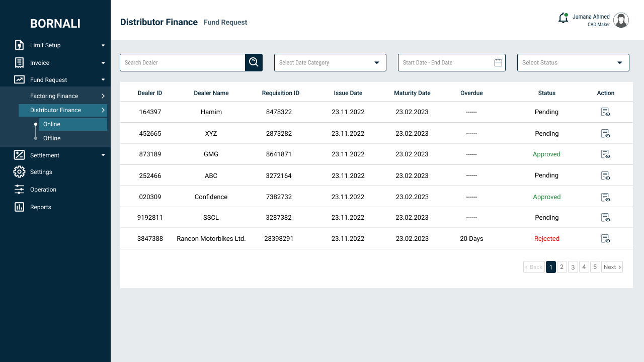
Task: Open the Settings menu item
Action: [41, 172]
